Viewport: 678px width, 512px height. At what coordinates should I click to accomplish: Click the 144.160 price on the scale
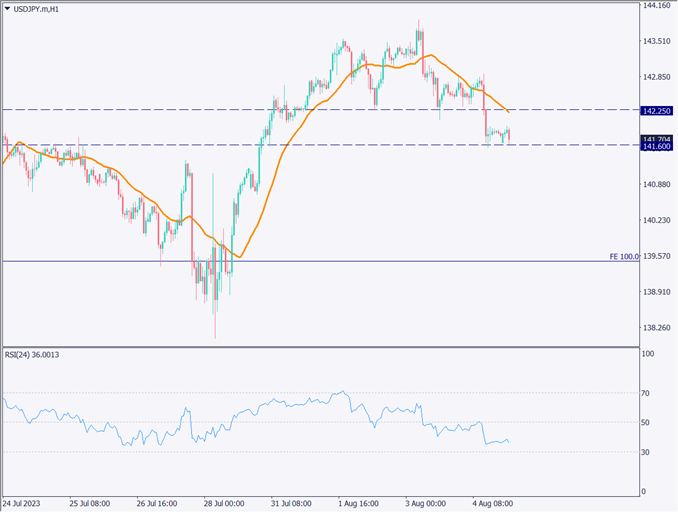656,6
